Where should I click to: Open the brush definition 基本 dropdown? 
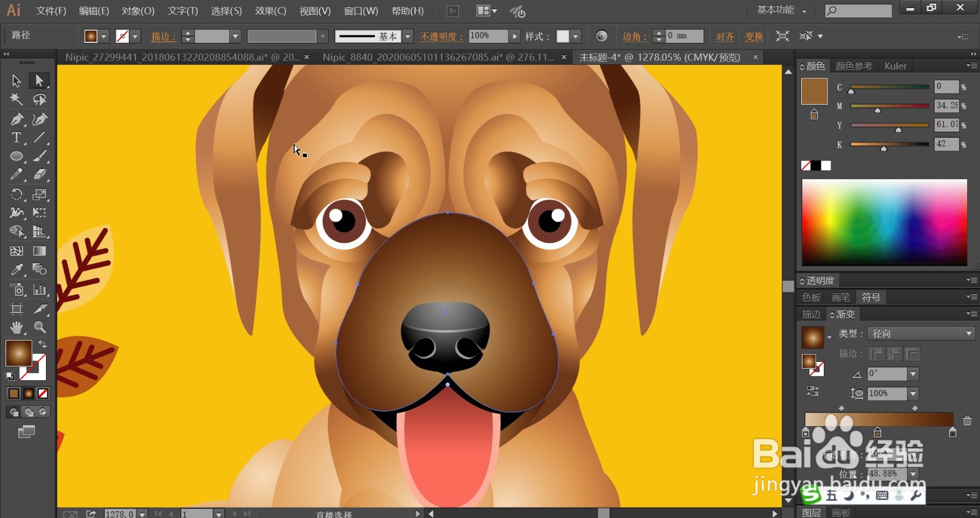tap(408, 37)
